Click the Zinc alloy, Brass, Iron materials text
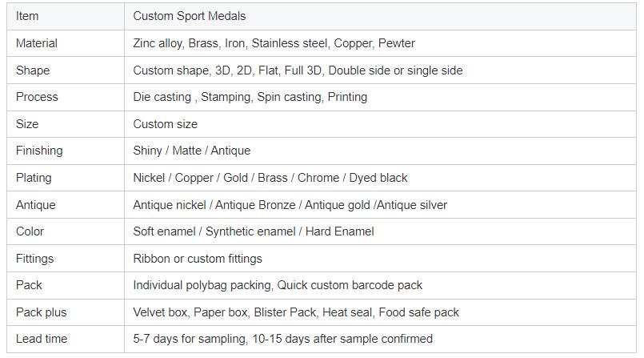Viewport: 644px width, 358px height. click(274, 43)
